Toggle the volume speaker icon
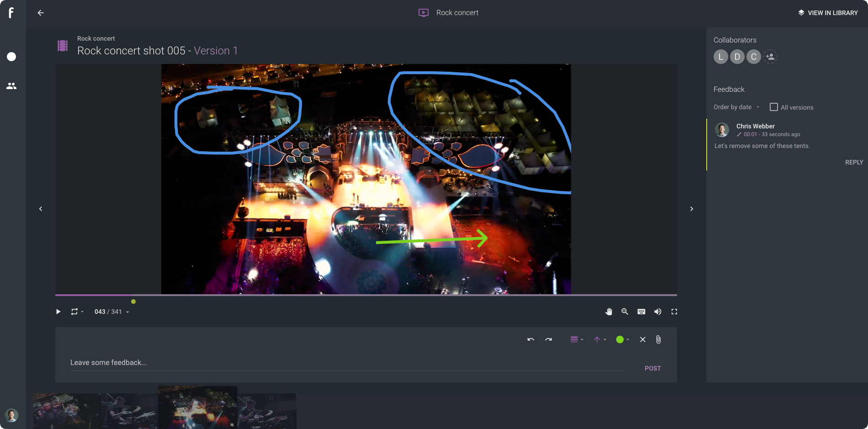Viewport: 868px width, 429px height. pos(658,312)
